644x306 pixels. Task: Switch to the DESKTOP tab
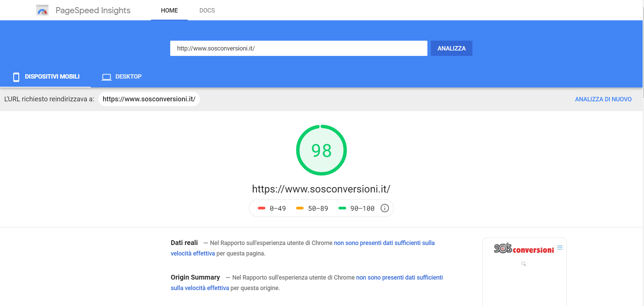pos(121,77)
